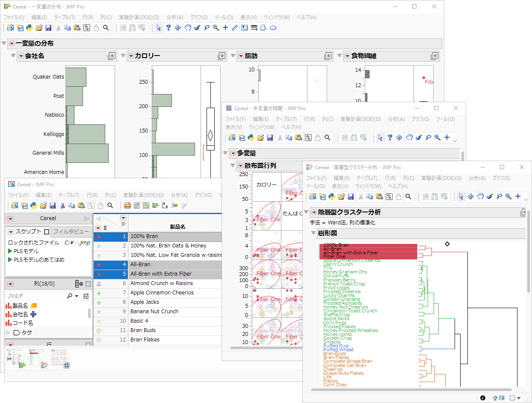Pick the polygon shape tool in Distribution window

[263, 28]
